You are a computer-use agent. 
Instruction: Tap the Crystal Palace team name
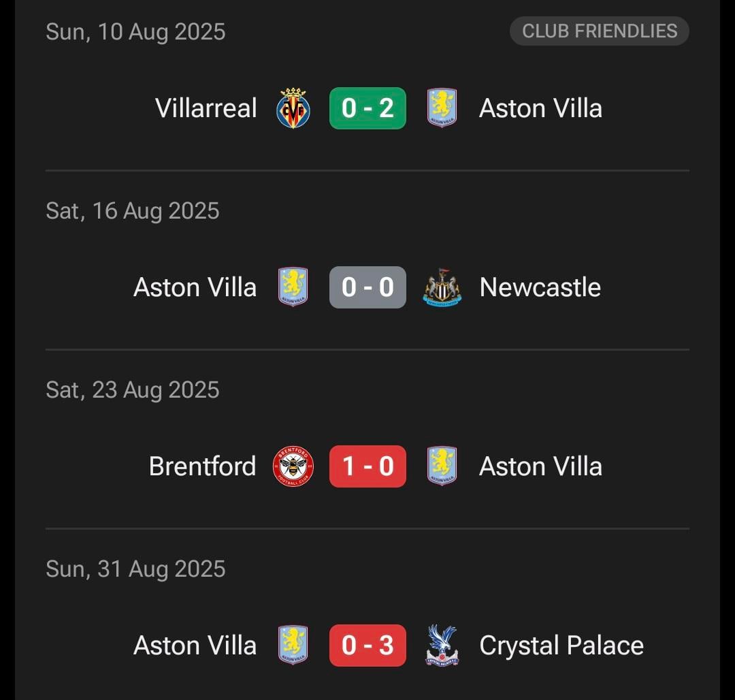pyautogui.click(x=561, y=646)
